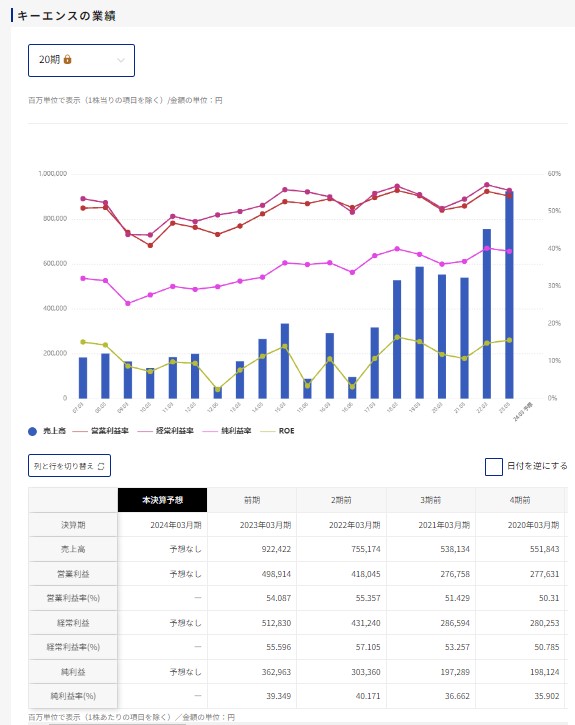Click the net margin value 39.349
The height and width of the screenshot is (725, 575).
[x=279, y=696]
